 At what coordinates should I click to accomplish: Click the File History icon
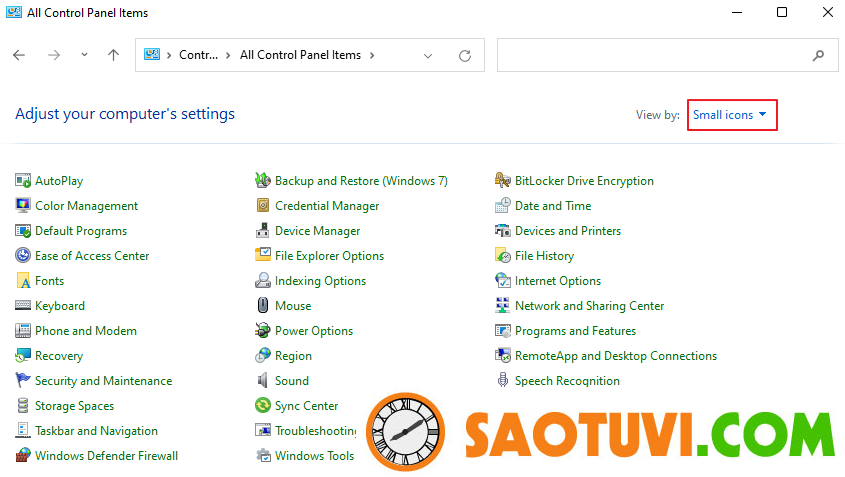coord(502,255)
